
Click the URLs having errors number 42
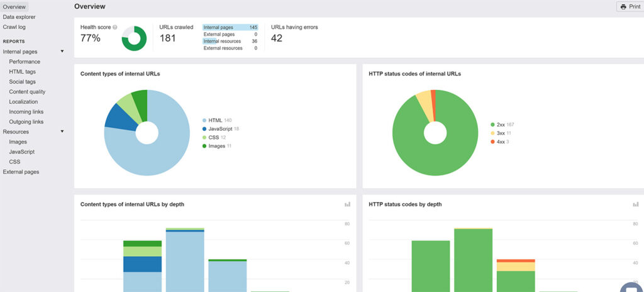click(277, 38)
